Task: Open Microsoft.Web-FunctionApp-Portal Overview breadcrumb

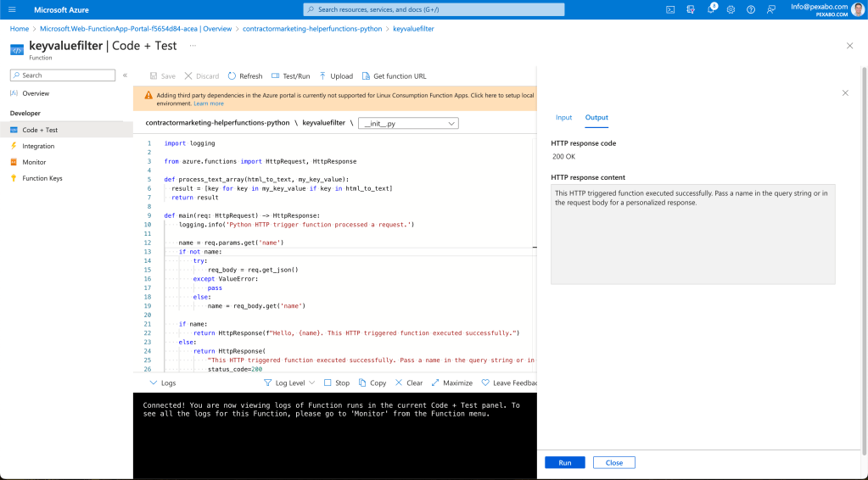Action: 136,29
